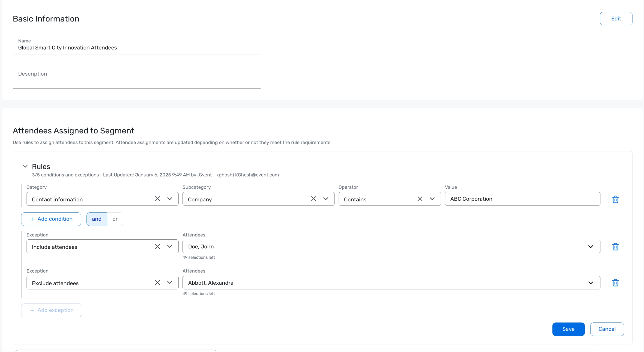Viewport: 644px width, 352px height.
Task: Expand the Doe, John attendees dropdown
Action: point(591,247)
